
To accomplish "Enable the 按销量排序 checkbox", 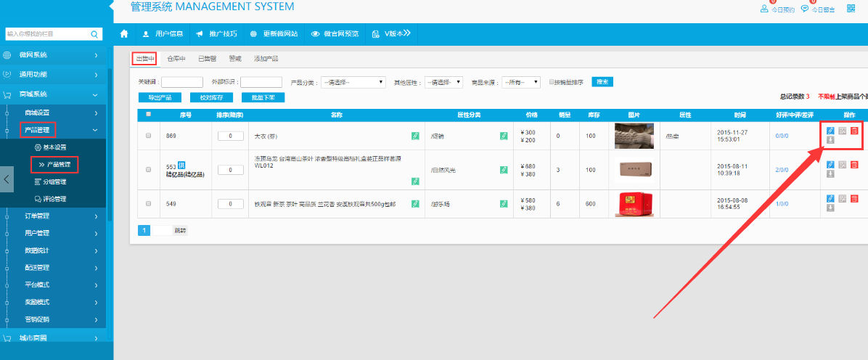I will click(552, 82).
